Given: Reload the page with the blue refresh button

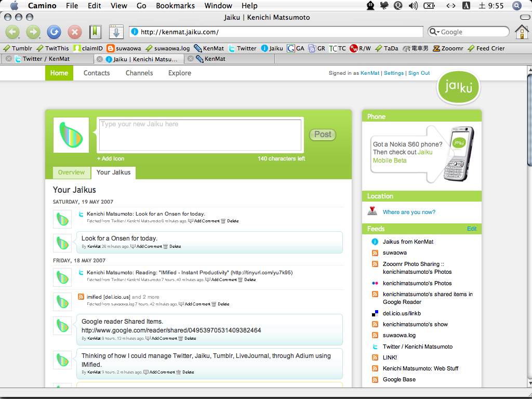Looking at the screenshot, I should (x=54, y=32).
